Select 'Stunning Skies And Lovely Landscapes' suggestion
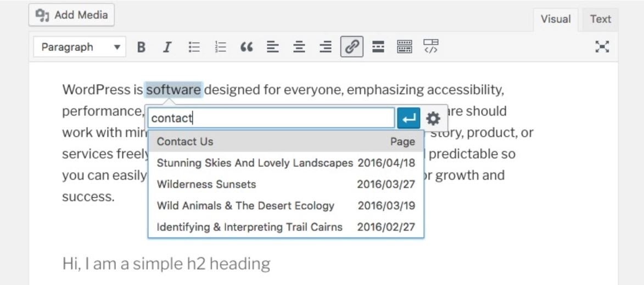Image resolution: width=644 pixels, height=285 pixels. pos(286,163)
